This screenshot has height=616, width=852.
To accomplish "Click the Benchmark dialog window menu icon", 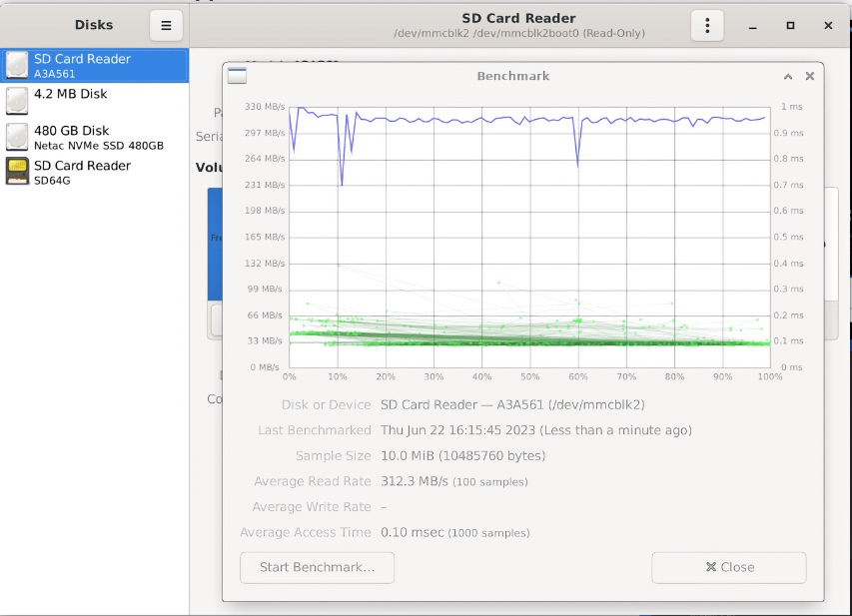I will click(237, 76).
